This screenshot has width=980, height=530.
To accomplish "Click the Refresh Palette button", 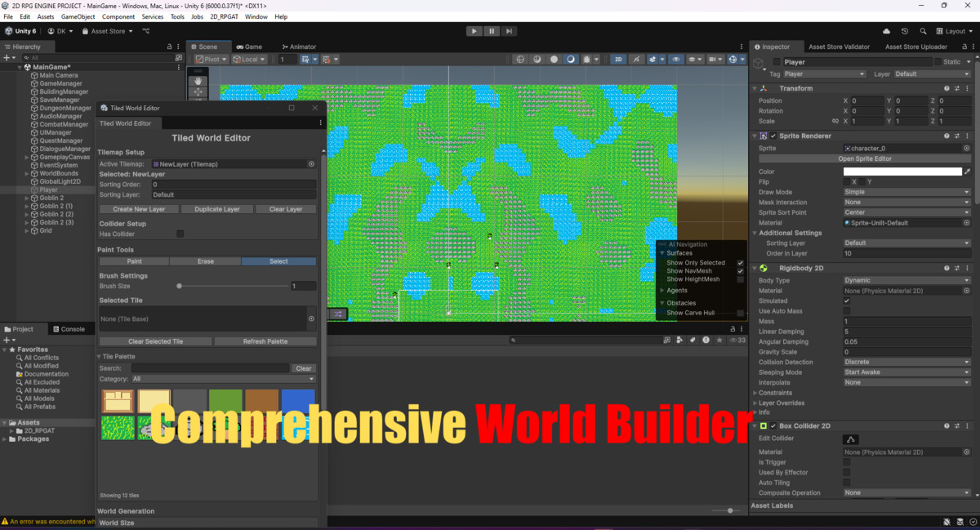I will [265, 341].
